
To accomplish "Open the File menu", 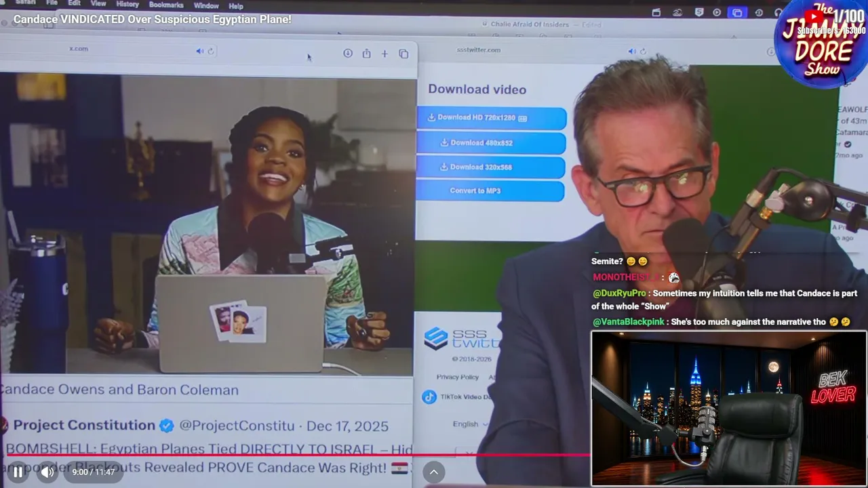I will tap(52, 4).
